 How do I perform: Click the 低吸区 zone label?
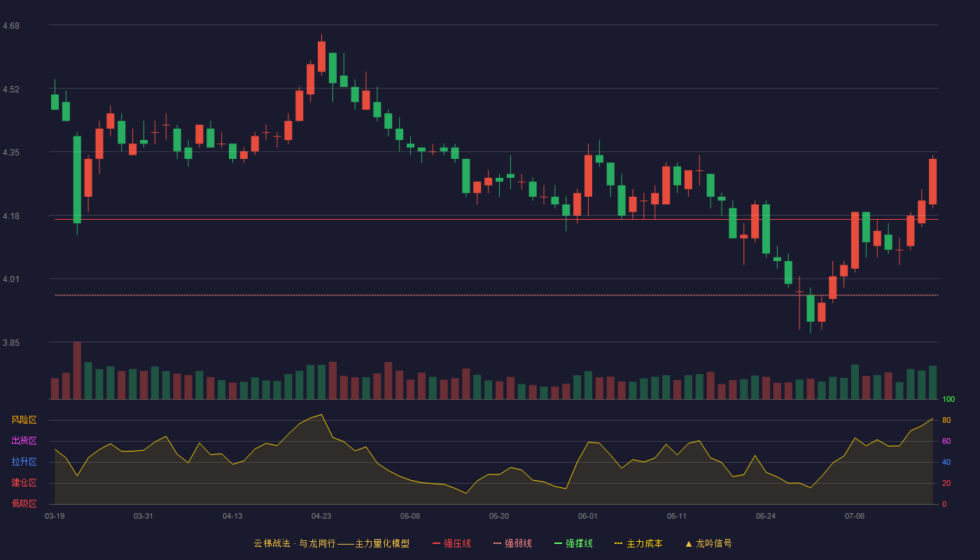(x=24, y=503)
